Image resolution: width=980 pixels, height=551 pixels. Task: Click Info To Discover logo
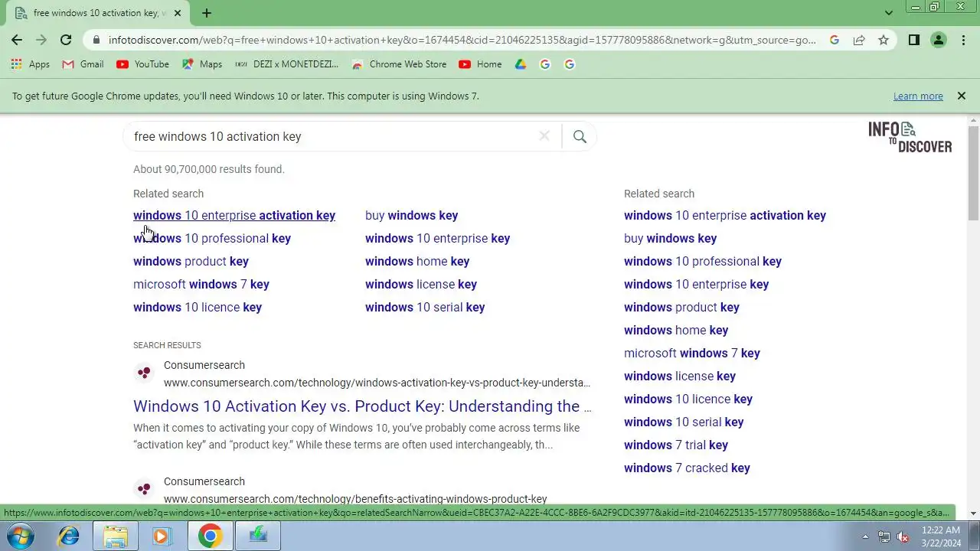910,138
